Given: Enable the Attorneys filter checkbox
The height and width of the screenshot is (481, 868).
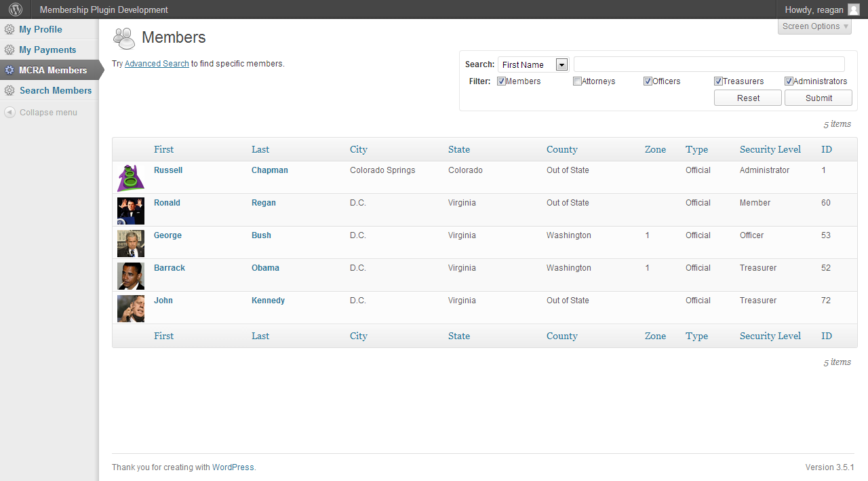Looking at the screenshot, I should (x=577, y=81).
